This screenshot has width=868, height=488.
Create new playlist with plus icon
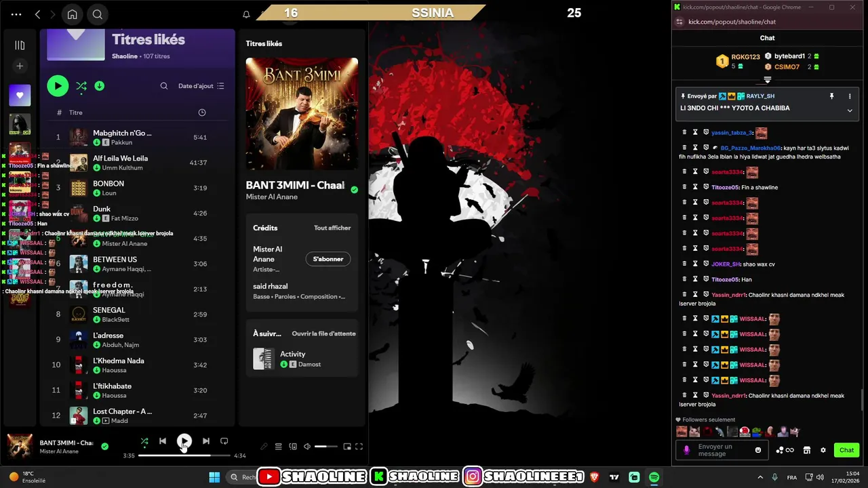[20, 66]
